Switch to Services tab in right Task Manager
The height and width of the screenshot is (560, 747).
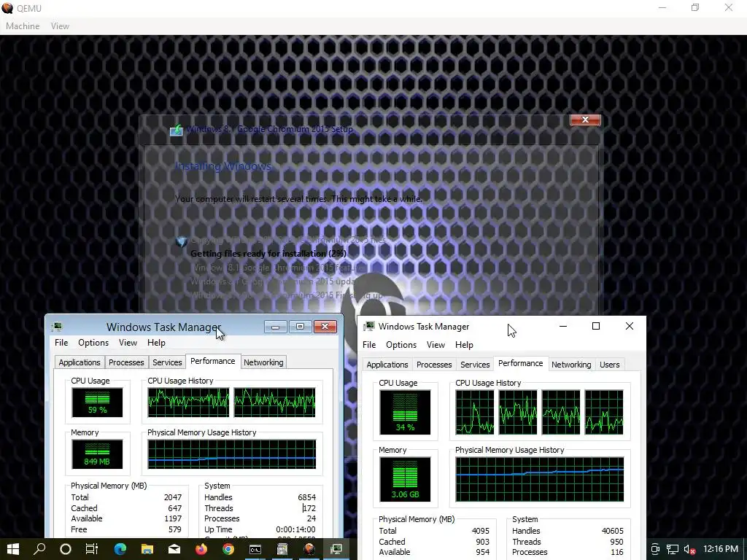point(475,365)
